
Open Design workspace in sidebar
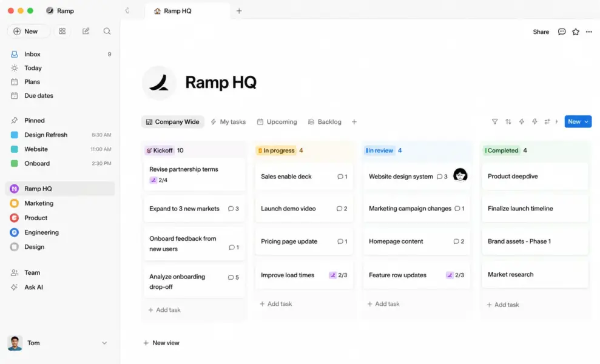61,247
